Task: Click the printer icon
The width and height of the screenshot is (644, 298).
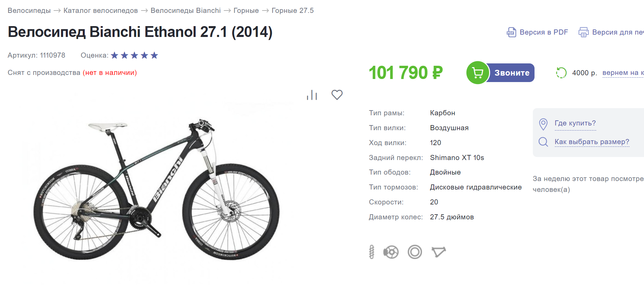Action: pos(583,32)
